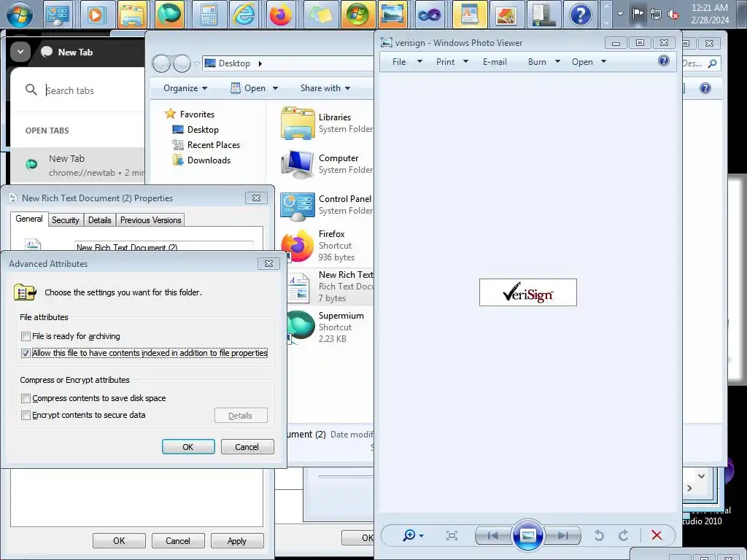Go back in Explorer navigation
Screen dimensions: 747x560
coord(161,63)
